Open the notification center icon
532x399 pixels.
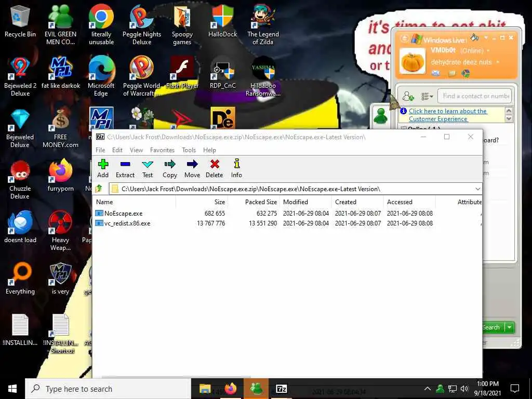[515, 389]
